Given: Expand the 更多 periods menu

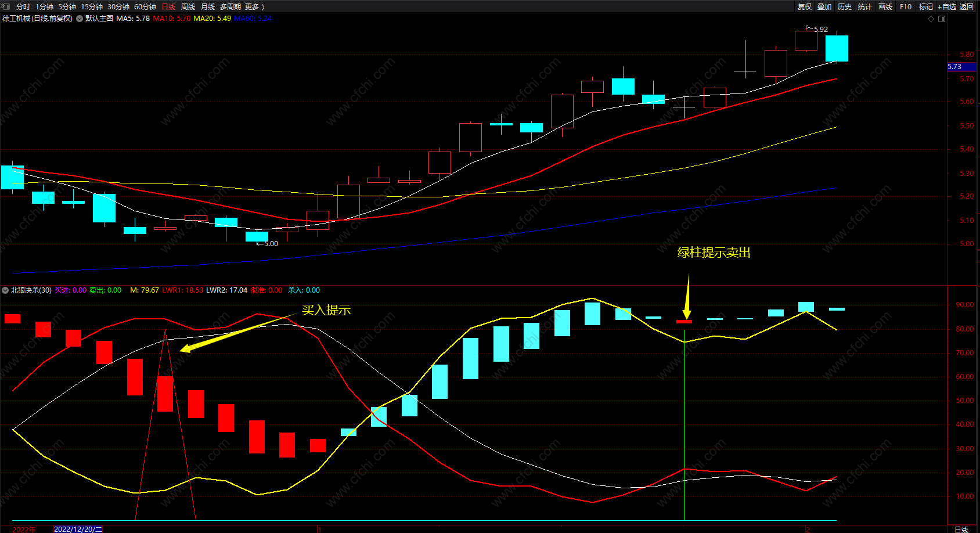Looking at the screenshot, I should [255, 7].
